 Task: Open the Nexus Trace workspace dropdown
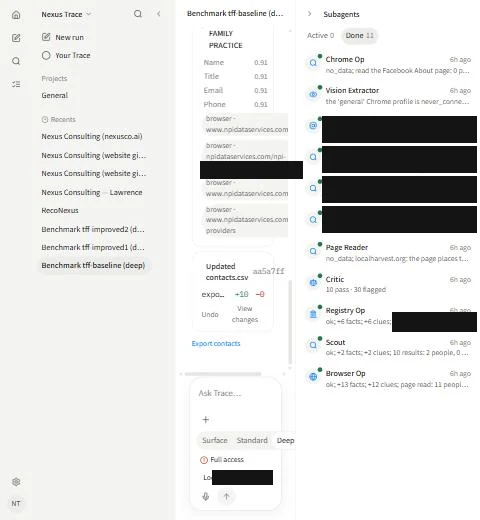click(x=66, y=14)
